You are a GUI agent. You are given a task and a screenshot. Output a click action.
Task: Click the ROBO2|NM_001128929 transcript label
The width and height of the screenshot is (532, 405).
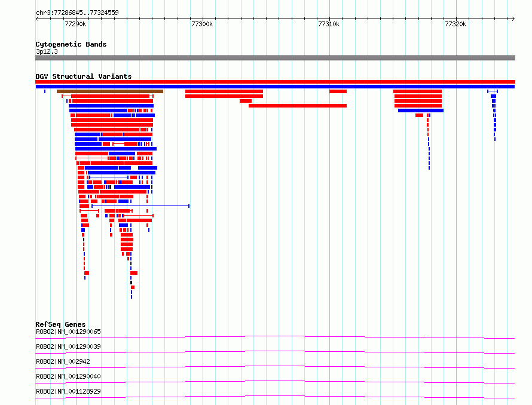point(68,391)
